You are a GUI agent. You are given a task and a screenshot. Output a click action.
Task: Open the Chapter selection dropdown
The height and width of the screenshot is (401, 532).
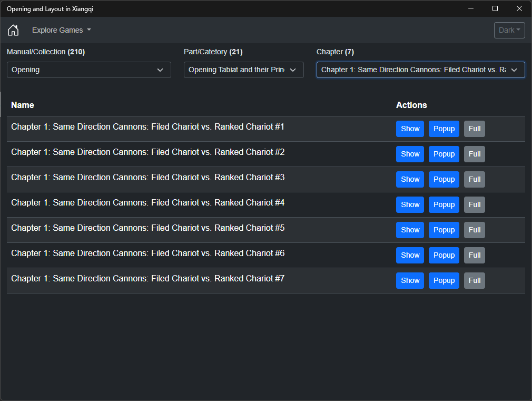click(x=420, y=70)
